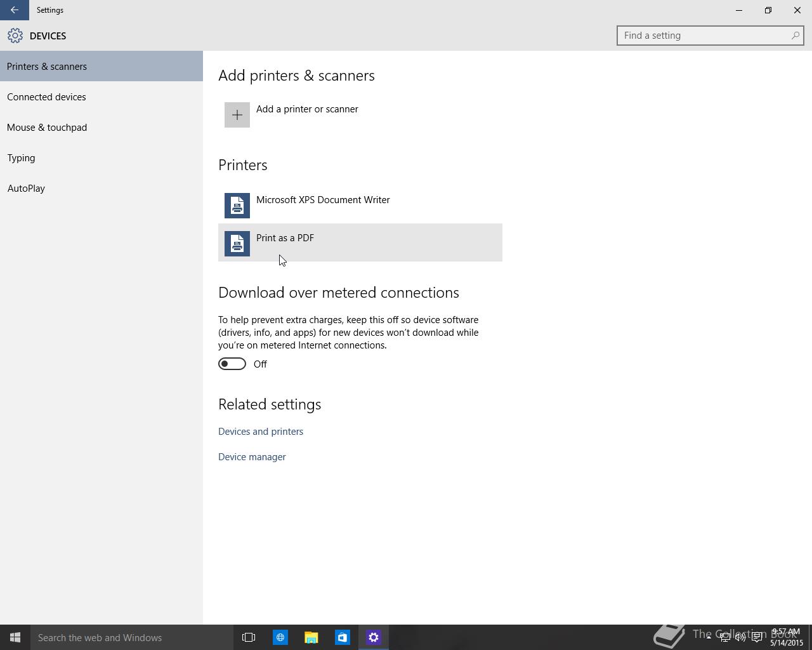
Task: Open the Windows Start button
Action: click(15, 637)
